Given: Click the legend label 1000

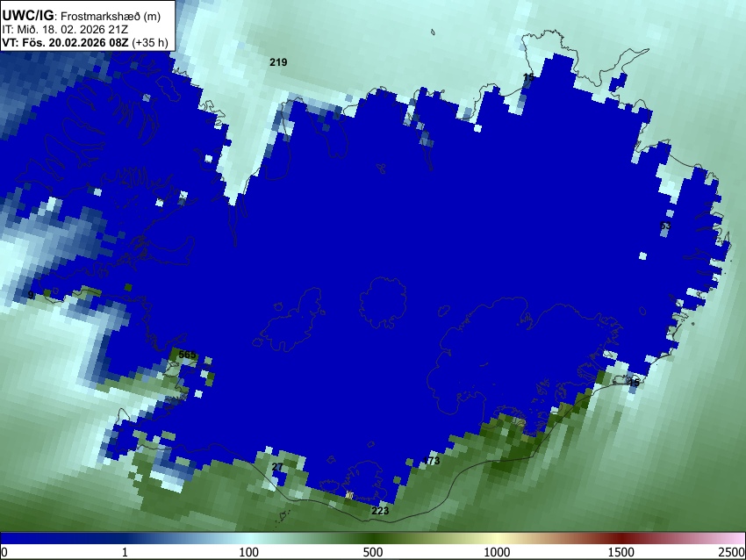Looking at the screenshot, I should click(497, 552).
